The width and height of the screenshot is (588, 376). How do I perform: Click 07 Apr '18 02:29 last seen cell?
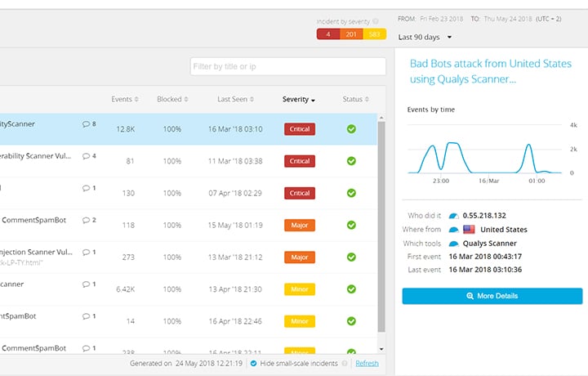(235, 193)
